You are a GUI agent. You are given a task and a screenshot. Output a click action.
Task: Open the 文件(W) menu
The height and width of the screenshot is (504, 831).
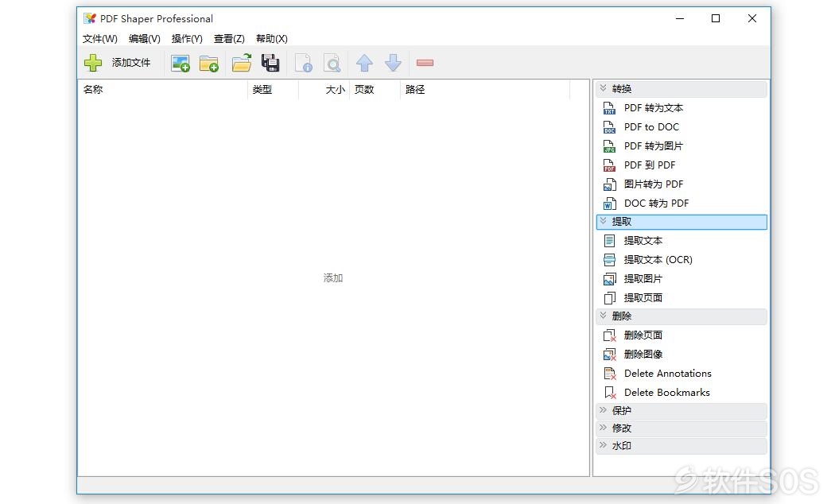[x=99, y=39]
